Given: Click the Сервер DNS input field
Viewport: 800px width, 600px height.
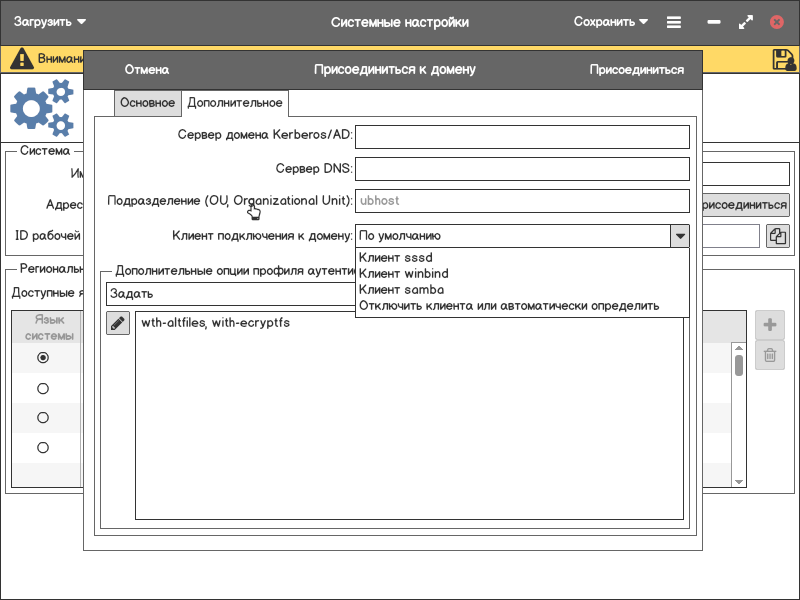Looking at the screenshot, I should pyautogui.click(x=522, y=169).
